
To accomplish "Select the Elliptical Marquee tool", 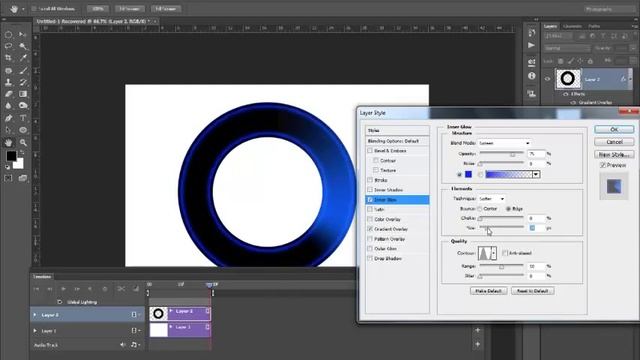I will [8, 35].
